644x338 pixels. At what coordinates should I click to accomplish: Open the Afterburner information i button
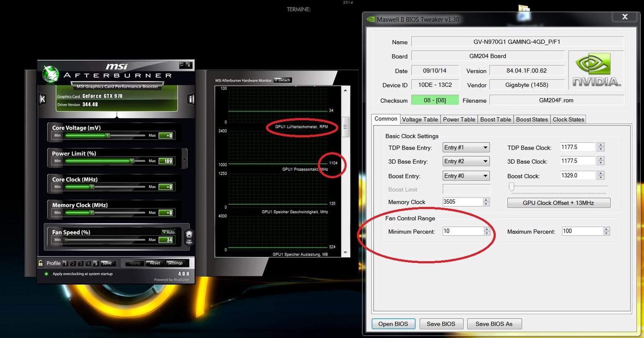coord(191,99)
